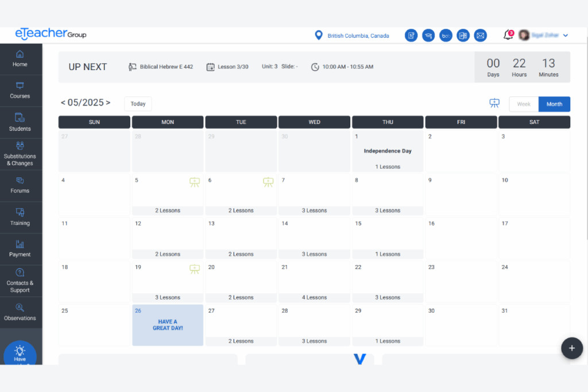Click Lesson 3/30 text
The width and height of the screenshot is (588, 392).
point(233,67)
